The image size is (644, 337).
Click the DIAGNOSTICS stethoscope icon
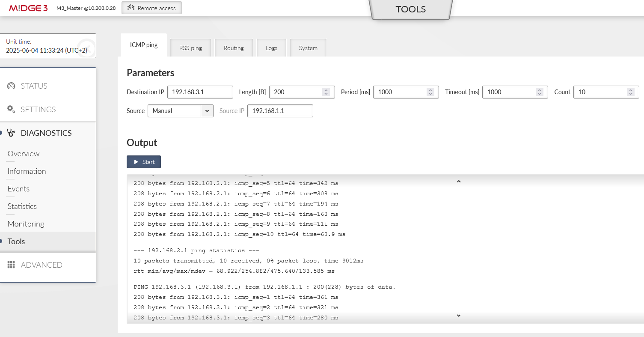click(x=11, y=133)
